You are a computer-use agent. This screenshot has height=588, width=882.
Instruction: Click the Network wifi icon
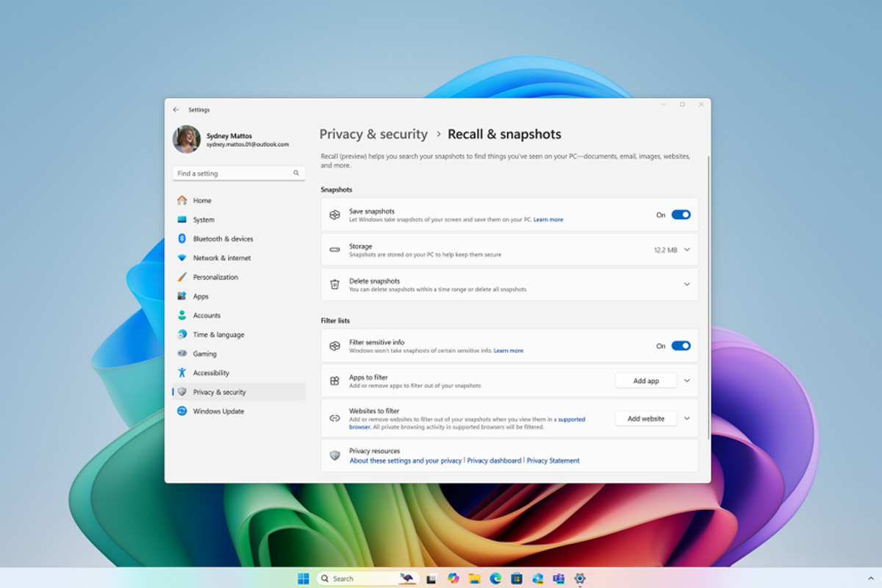[182, 258]
